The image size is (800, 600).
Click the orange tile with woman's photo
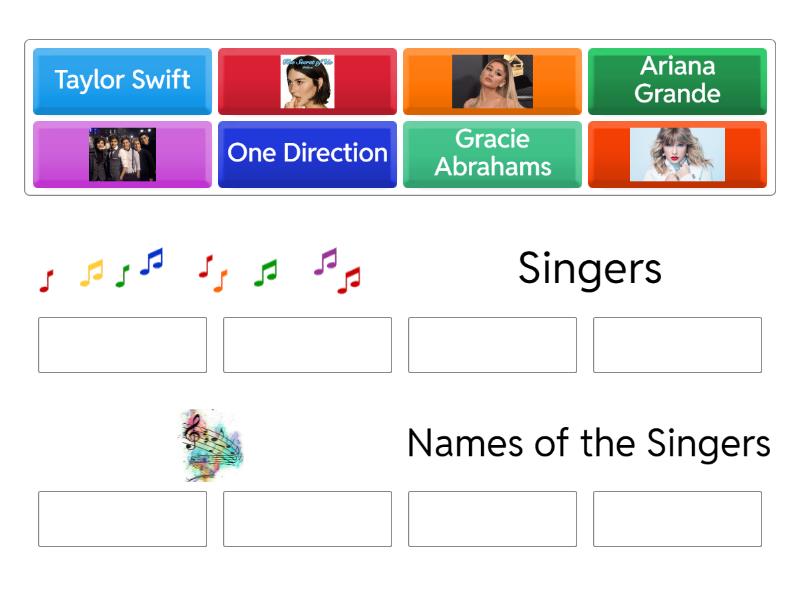tap(492, 80)
